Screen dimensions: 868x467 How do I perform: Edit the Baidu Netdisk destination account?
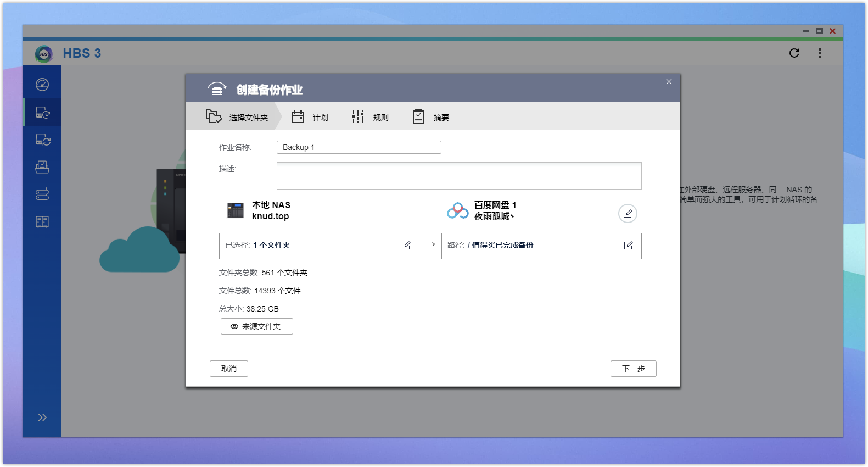coord(628,214)
